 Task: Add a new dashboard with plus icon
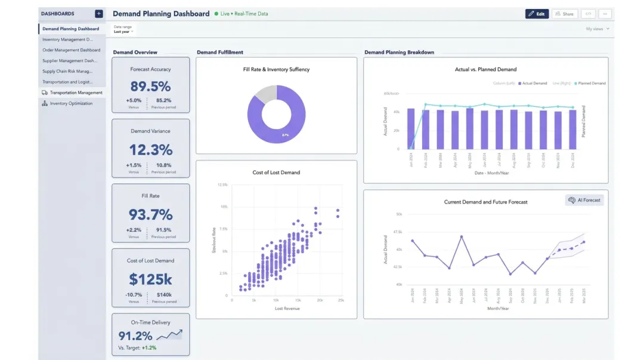click(x=98, y=14)
